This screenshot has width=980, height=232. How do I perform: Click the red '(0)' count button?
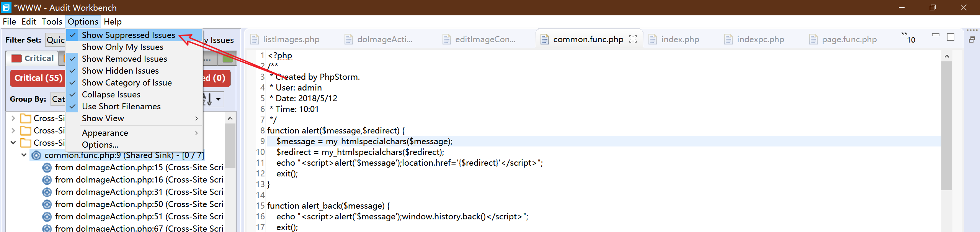click(216, 78)
